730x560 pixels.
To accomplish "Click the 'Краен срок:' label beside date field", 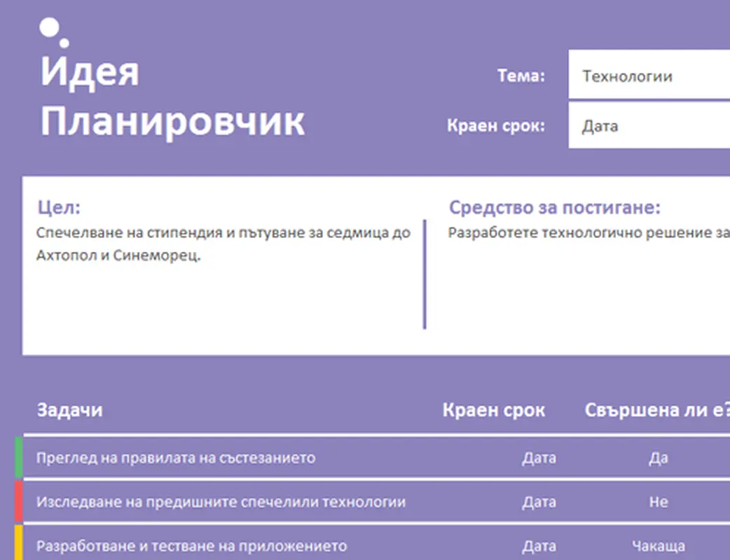I will coord(496,125).
